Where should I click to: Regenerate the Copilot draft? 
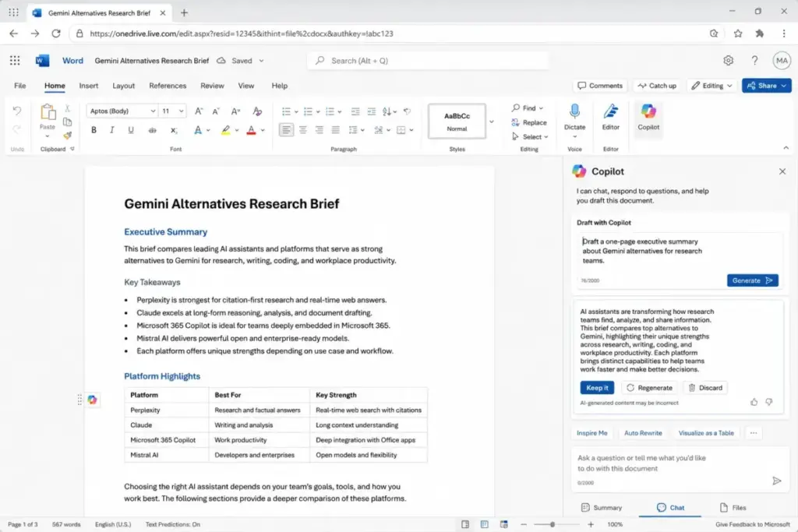coord(649,388)
